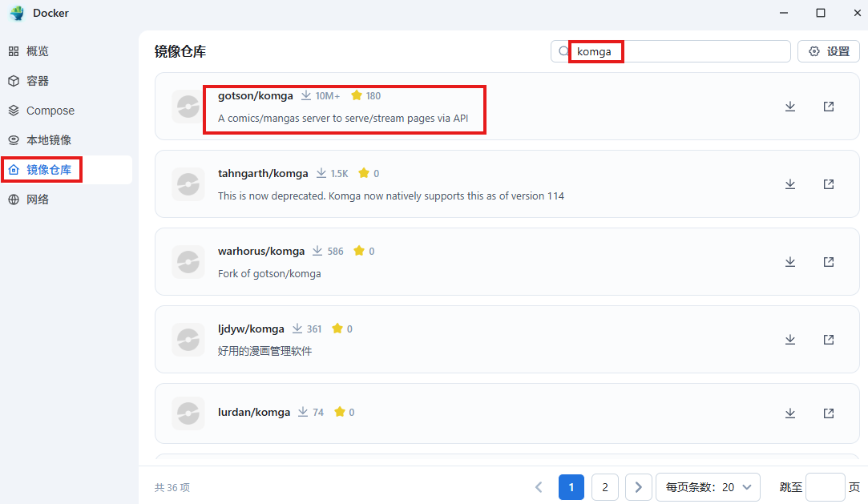Download the lurdan/komga image

(790, 413)
